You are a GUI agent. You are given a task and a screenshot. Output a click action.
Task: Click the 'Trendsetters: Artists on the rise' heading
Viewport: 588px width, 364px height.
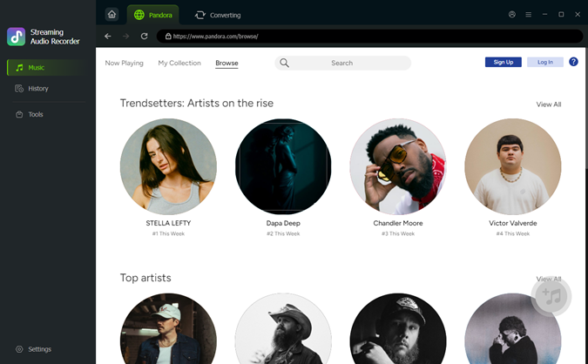(197, 103)
